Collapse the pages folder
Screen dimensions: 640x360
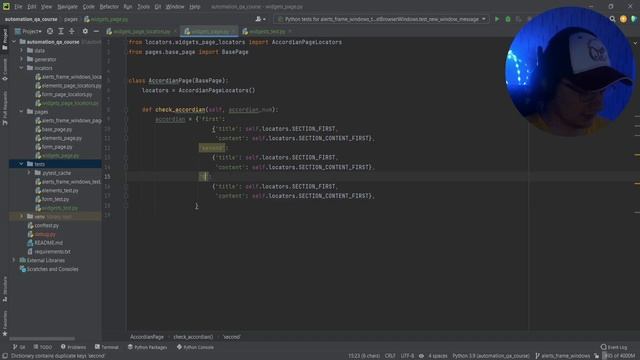pyautogui.click(x=22, y=111)
